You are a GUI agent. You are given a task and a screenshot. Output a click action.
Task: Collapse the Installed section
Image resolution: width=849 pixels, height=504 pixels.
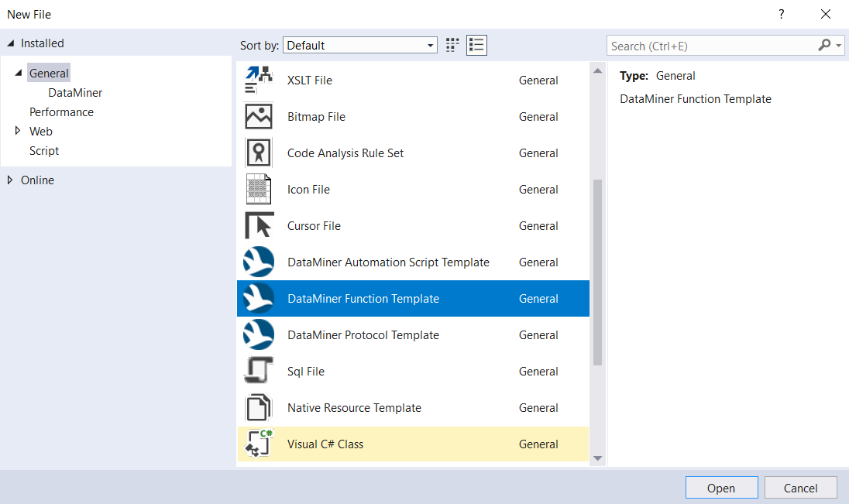[x=10, y=43]
